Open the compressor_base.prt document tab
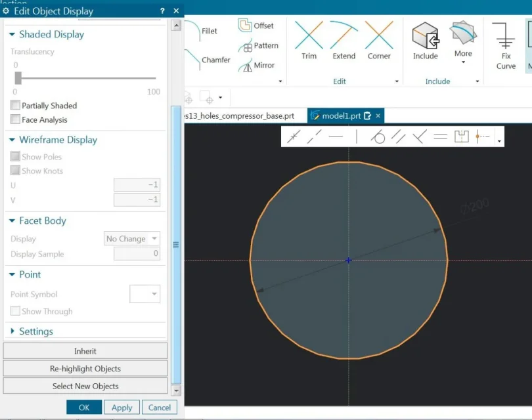Viewport: 532px width, 420px height. [x=239, y=116]
